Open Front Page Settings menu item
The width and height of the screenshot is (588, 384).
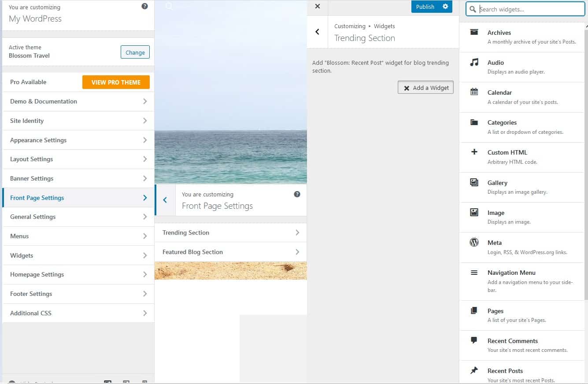coord(78,198)
